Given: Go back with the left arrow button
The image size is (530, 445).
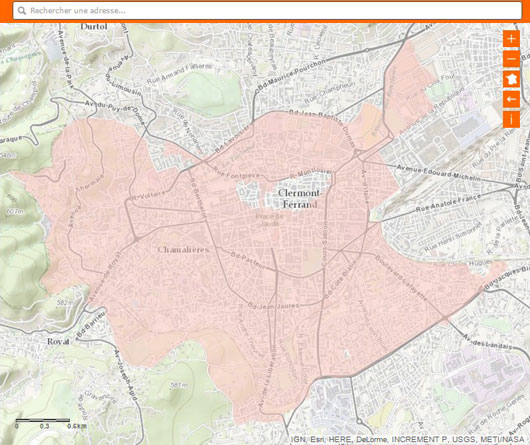Looking at the screenshot, I should coord(511,99).
